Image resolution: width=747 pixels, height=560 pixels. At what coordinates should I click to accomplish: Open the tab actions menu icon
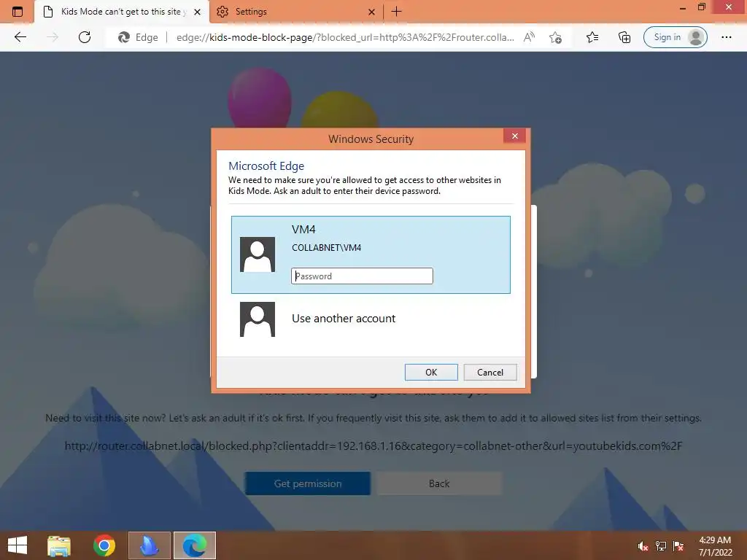tap(18, 12)
